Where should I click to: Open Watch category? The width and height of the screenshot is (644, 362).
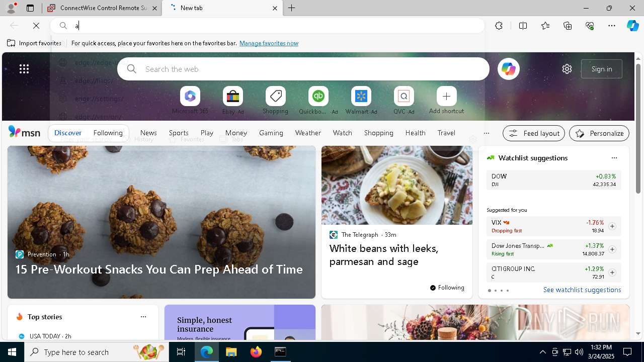pyautogui.click(x=342, y=133)
